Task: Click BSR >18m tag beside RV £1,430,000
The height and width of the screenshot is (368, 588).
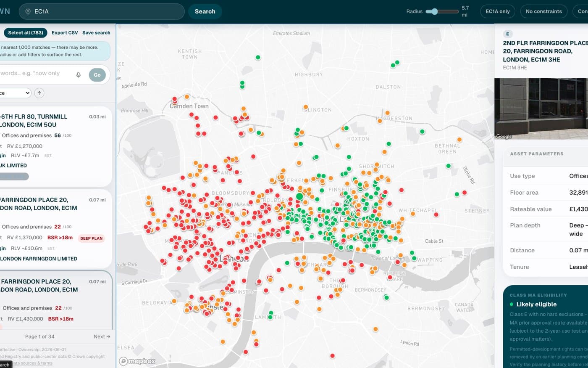Action: pos(61,319)
